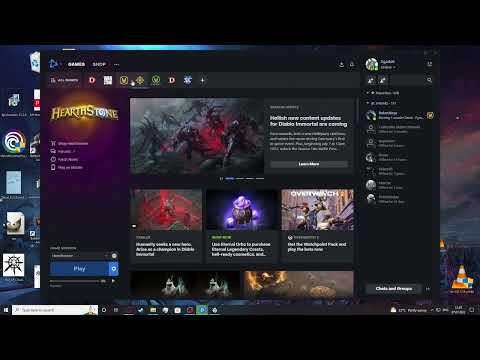Open File Explorer on the taskbar
Viewport: 480px width, 360px height.
point(153,310)
